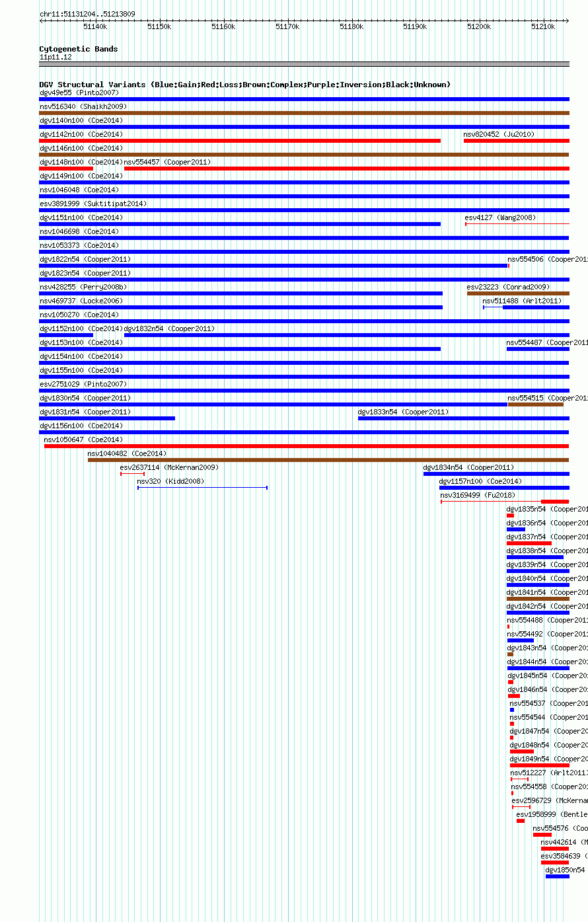Select esv3891999 (Suktitipat2014) label
The height and width of the screenshot is (922, 588).
coord(93,204)
